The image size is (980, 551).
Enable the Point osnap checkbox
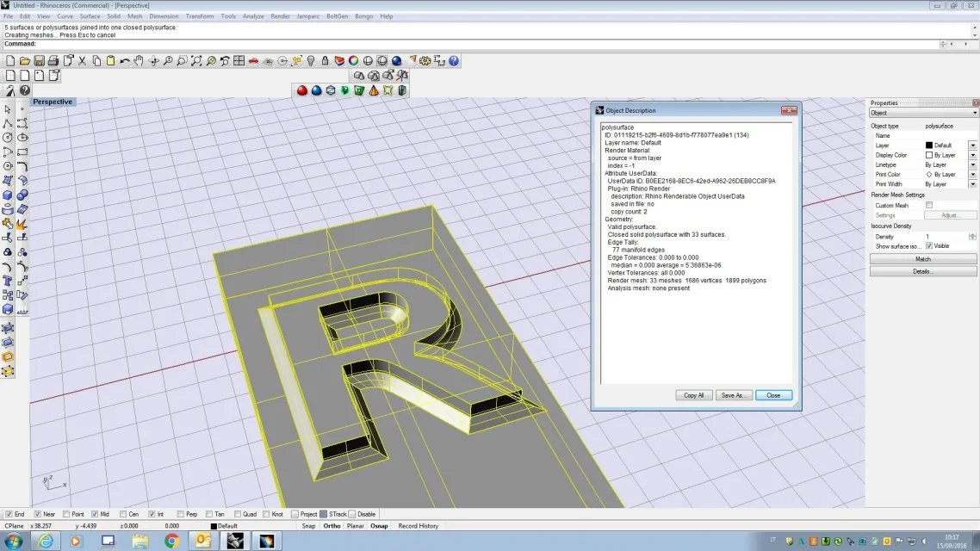[66, 514]
